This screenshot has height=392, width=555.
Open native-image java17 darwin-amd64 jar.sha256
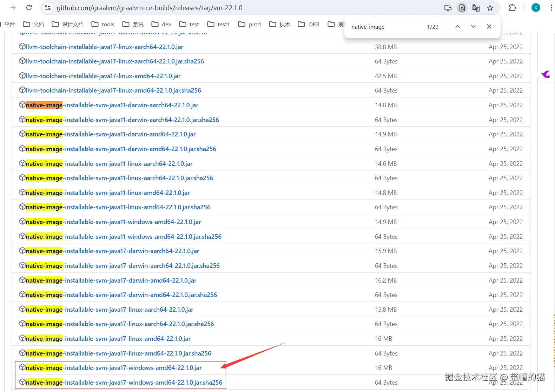pyautogui.click(x=121, y=295)
